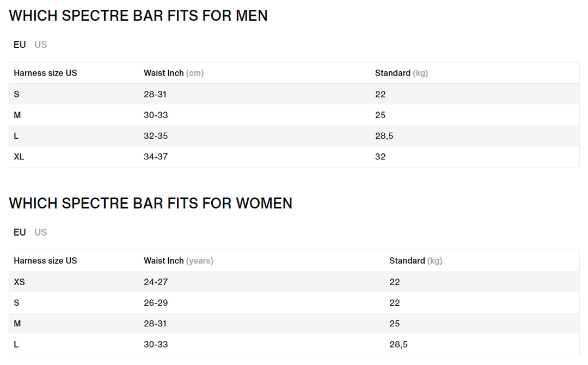The height and width of the screenshot is (365, 588).
Task: Click the "Which Spectre Bar Fits for Men" heading
Action: (x=138, y=16)
